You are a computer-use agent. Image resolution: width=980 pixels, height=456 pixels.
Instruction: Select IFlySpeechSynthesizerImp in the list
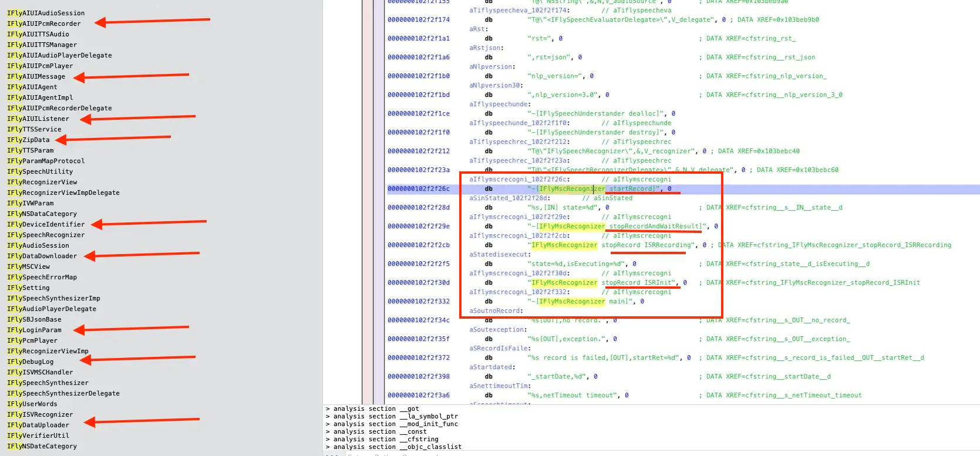(53, 298)
